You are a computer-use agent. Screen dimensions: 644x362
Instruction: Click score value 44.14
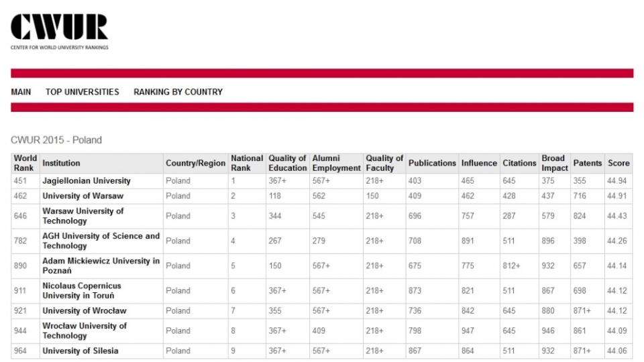point(617,265)
